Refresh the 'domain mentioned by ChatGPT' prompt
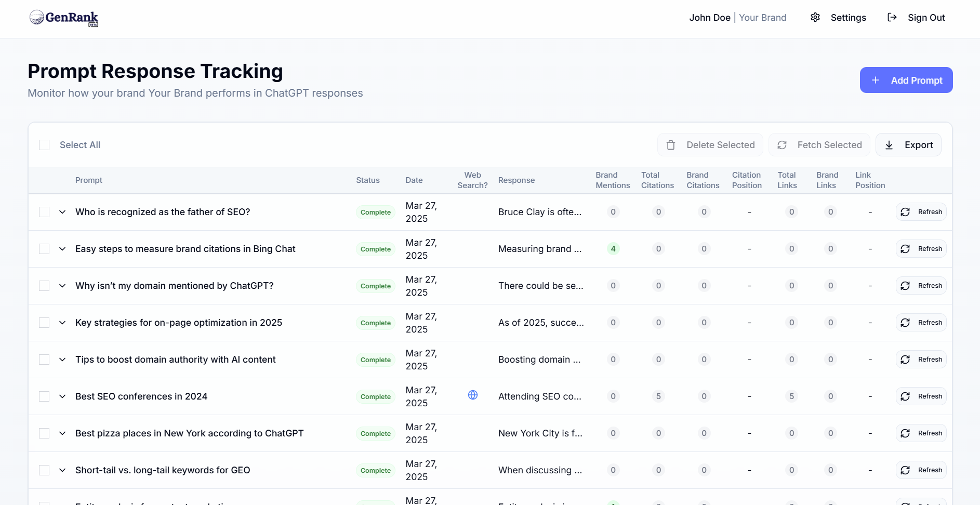Image resolution: width=980 pixels, height=505 pixels. coord(921,286)
